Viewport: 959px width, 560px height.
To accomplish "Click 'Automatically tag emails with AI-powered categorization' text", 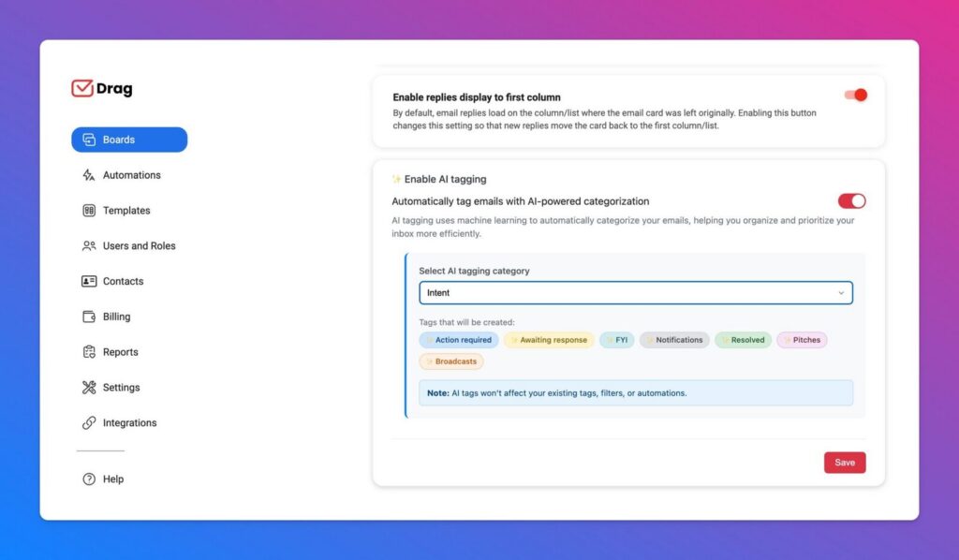I will [x=521, y=201].
